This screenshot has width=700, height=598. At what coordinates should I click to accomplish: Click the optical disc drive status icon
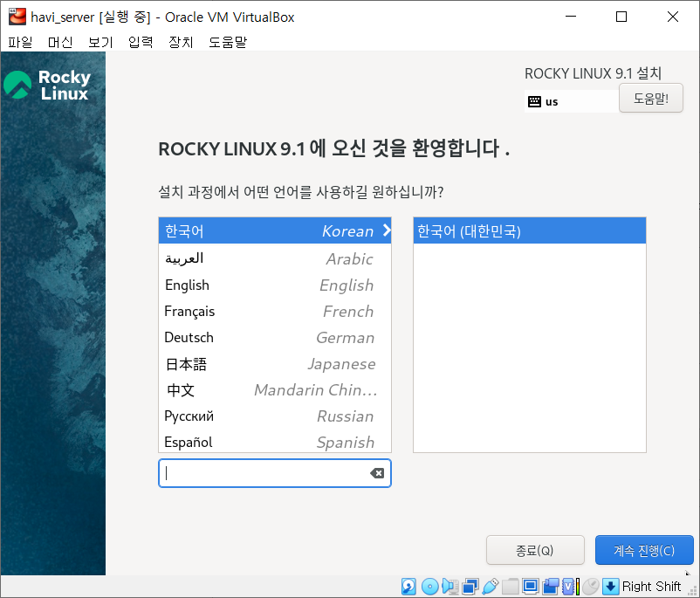click(x=430, y=586)
